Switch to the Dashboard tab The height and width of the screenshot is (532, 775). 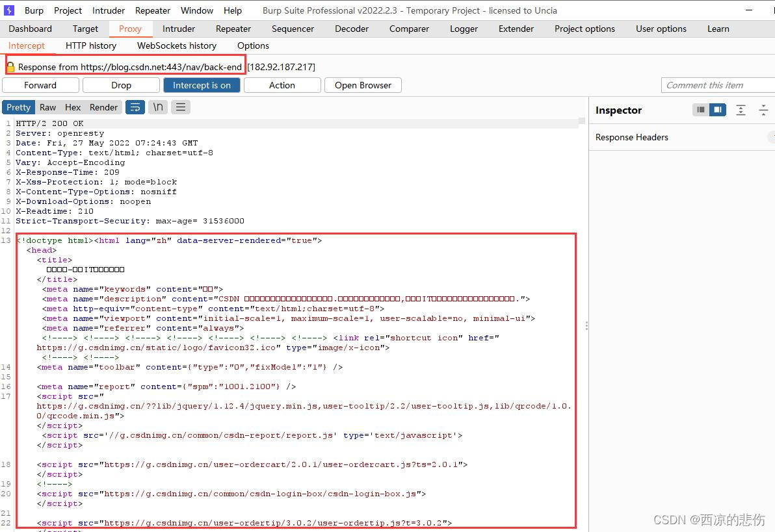pos(30,29)
